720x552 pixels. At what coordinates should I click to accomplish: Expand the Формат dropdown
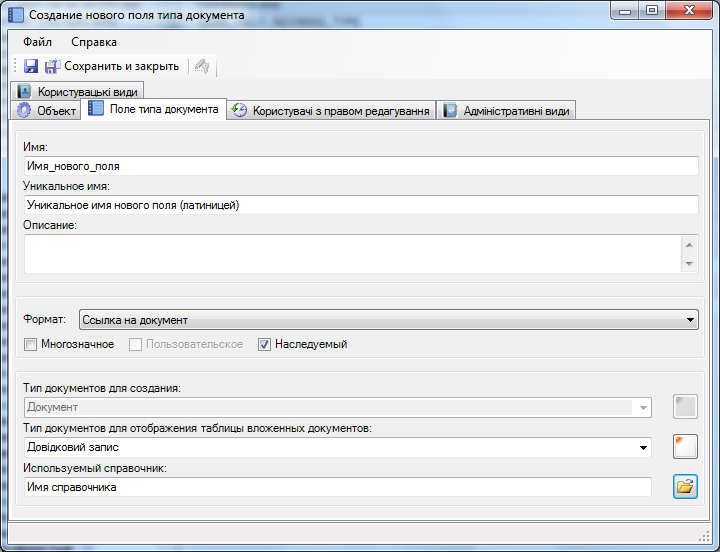tap(691, 320)
